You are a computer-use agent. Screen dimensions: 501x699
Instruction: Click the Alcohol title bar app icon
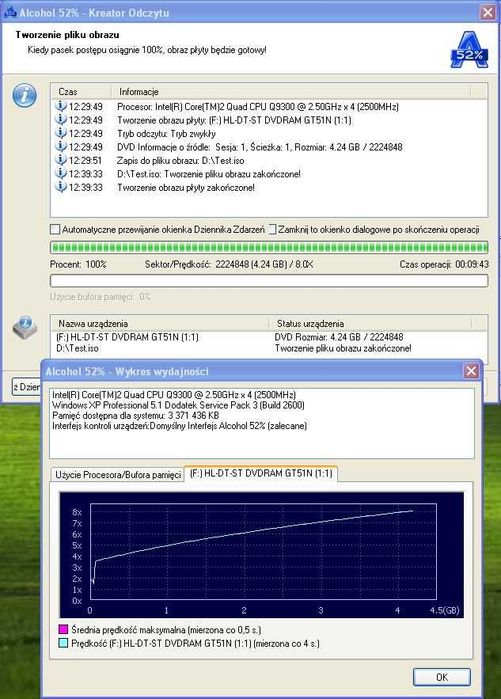click(10, 12)
